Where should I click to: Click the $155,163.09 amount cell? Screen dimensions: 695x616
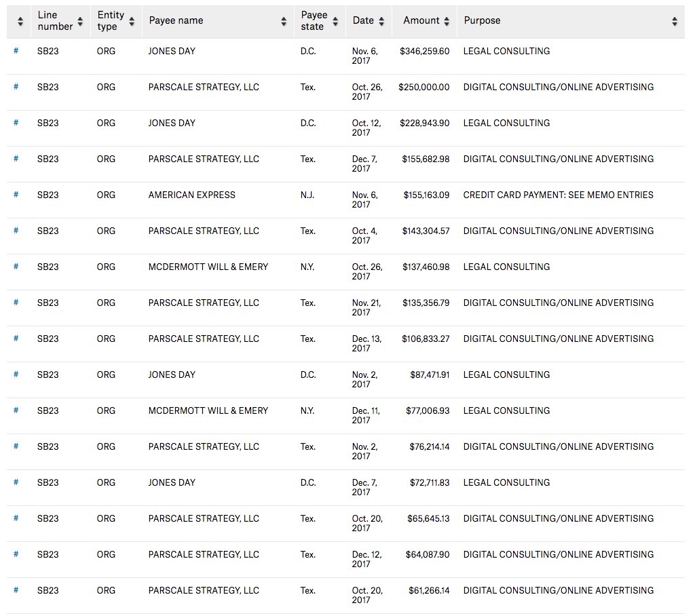(x=426, y=195)
